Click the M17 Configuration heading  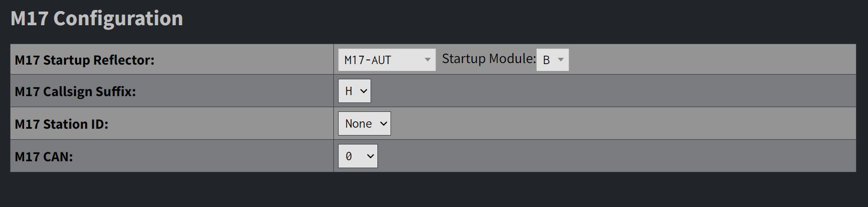tap(97, 18)
